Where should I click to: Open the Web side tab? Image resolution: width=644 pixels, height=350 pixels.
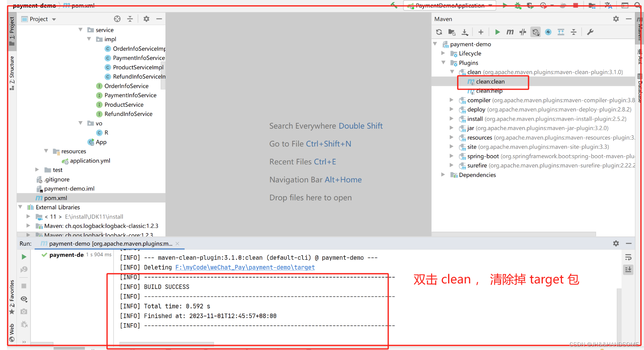(12, 332)
